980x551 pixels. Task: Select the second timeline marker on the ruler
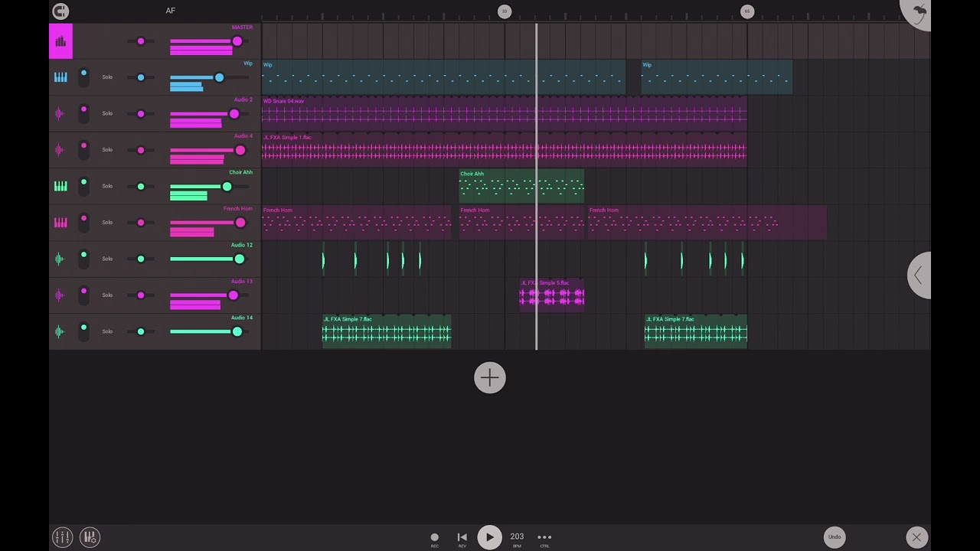coord(747,11)
